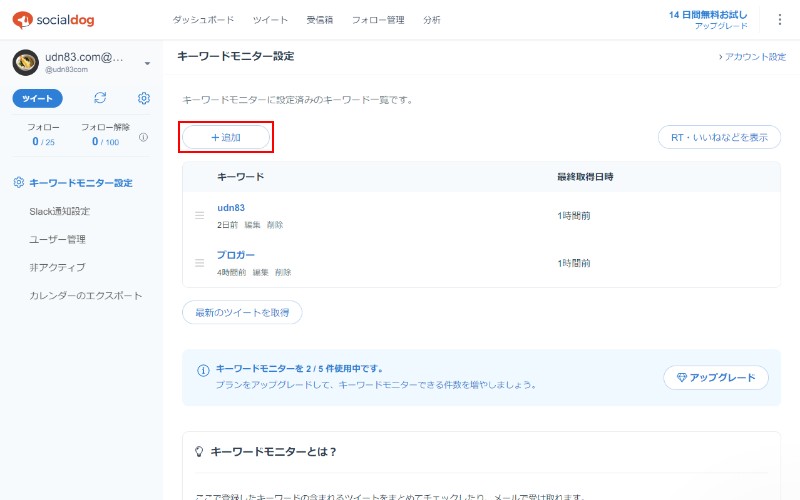Open the ツイート menu in the top navigation
The image size is (800, 500).
click(x=270, y=20)
